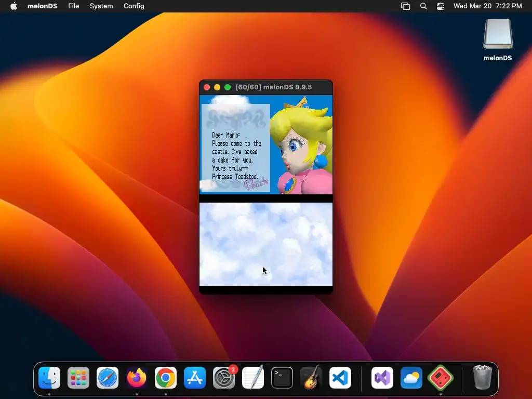Click the Stage Manager icon in menu bar
Image resolution: width=532 pixels, height=399 pixels.
pos(405,6)
